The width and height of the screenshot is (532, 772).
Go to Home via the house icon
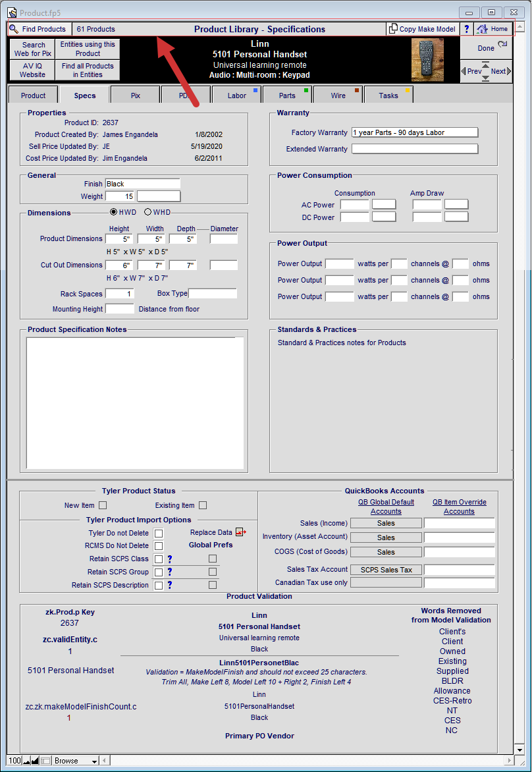click(483, 29)
